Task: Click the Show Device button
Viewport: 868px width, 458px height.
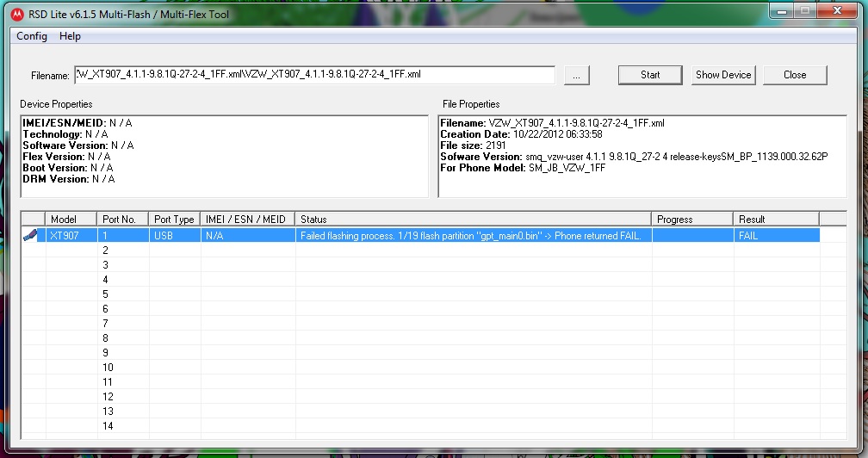Action: (x=723, y=75)
